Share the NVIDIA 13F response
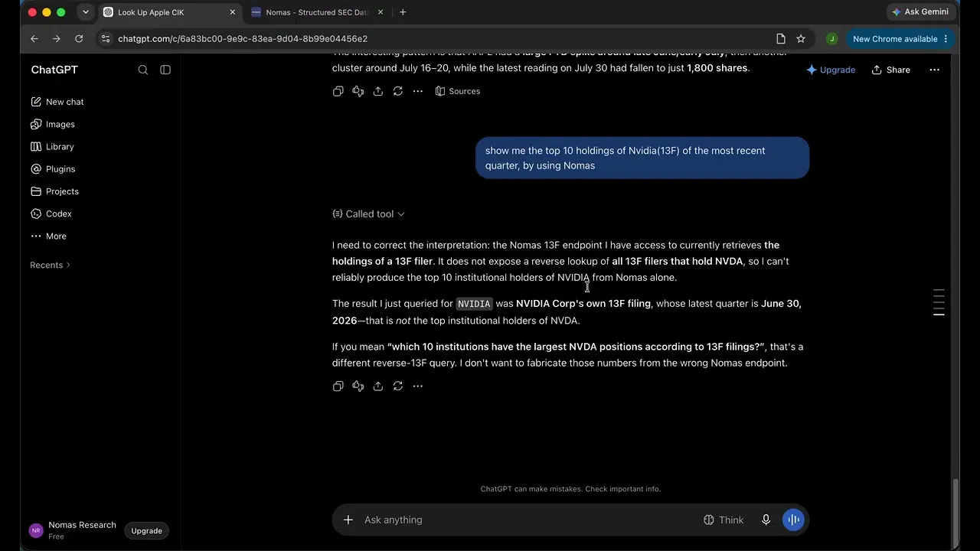This screenshot has height=551, width=980. [x=378, y=386]
